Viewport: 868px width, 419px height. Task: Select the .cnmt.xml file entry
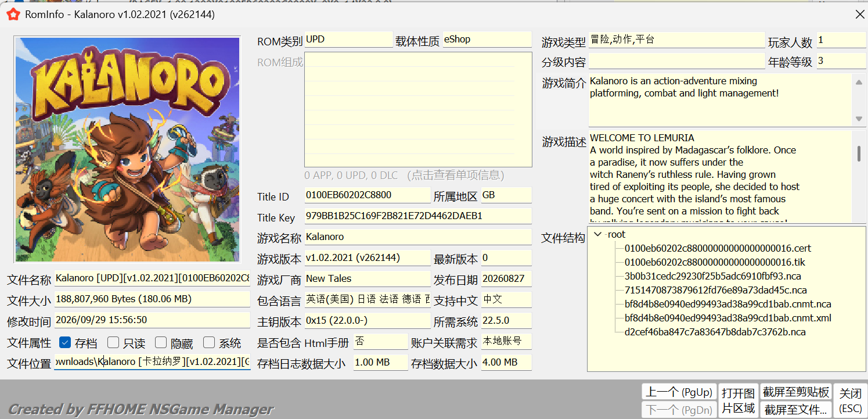(727, 318)
